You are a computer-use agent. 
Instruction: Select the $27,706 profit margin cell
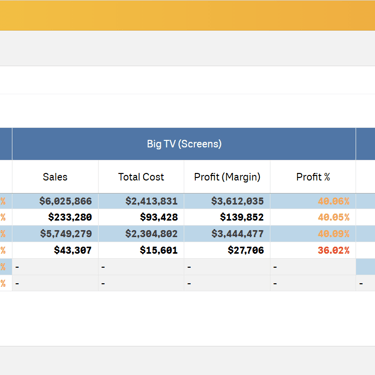[227, 250]
